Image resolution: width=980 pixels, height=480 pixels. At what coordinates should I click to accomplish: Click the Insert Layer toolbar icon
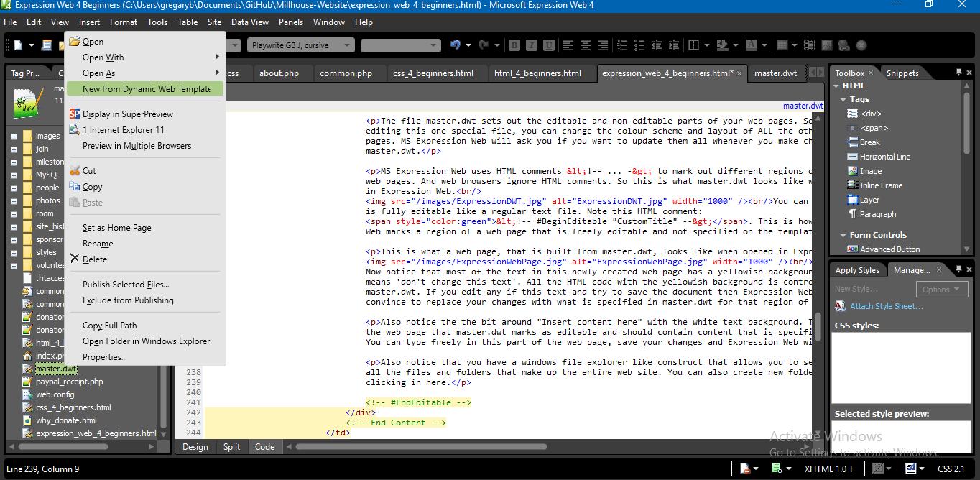click(x=810, y=45)
